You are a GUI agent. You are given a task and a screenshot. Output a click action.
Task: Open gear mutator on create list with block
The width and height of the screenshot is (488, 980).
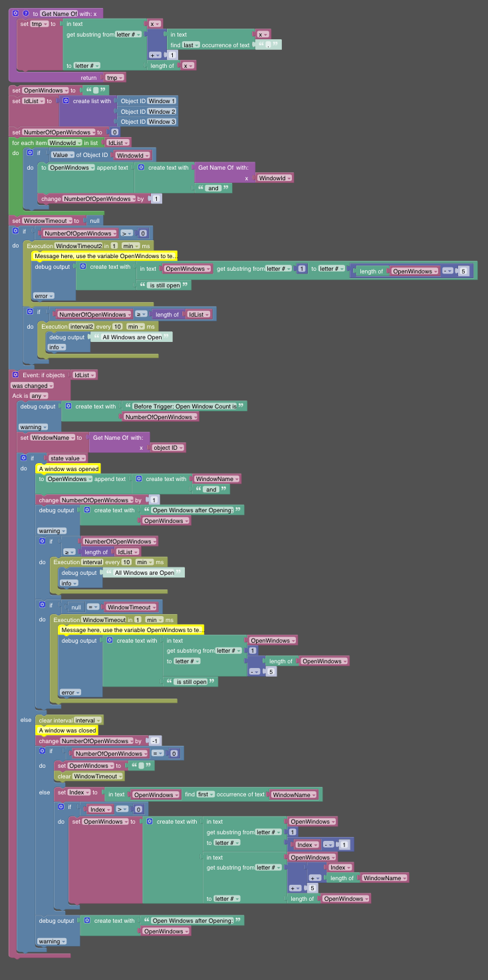coord(66,101)
